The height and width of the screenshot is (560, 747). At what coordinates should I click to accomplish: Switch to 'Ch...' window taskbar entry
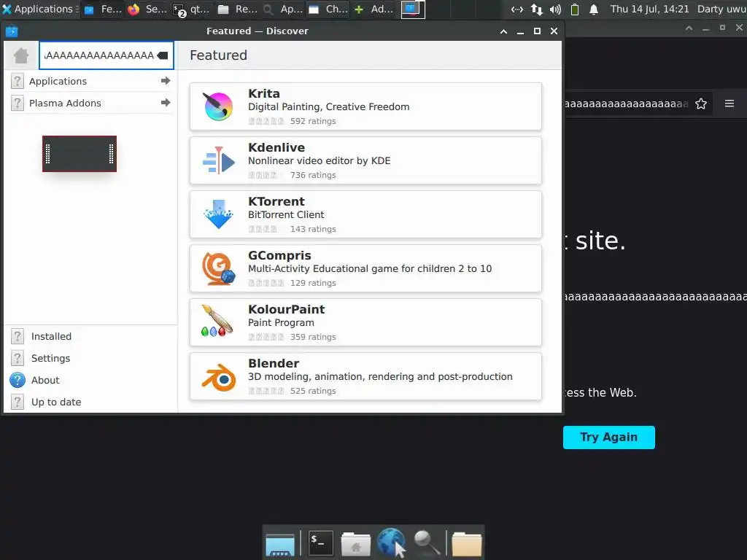(328, 9)
